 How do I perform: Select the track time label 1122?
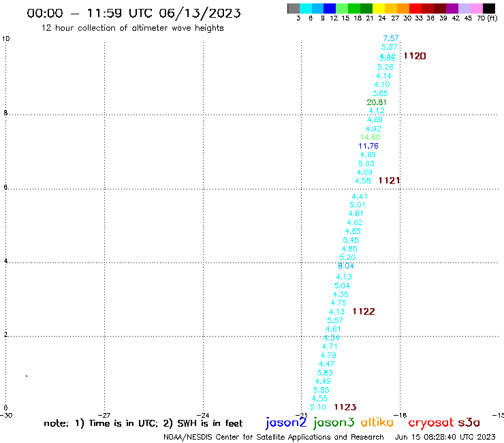pyautogui.click(x=364, y=311)
